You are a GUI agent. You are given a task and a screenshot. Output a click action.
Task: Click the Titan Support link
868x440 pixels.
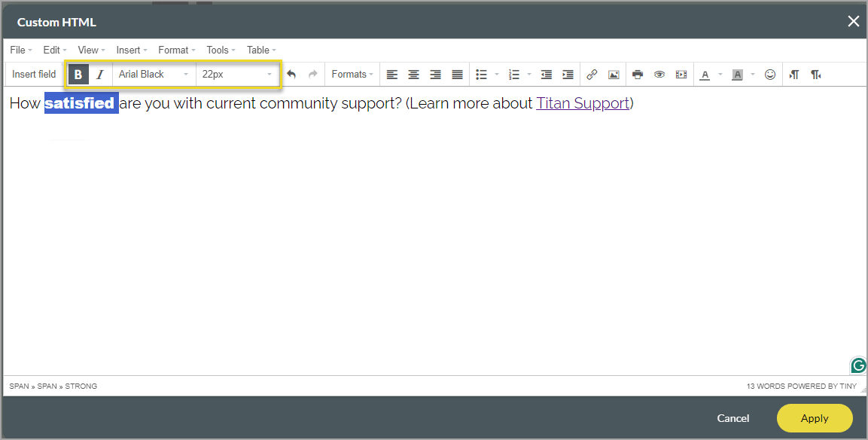tap(582, 103)
